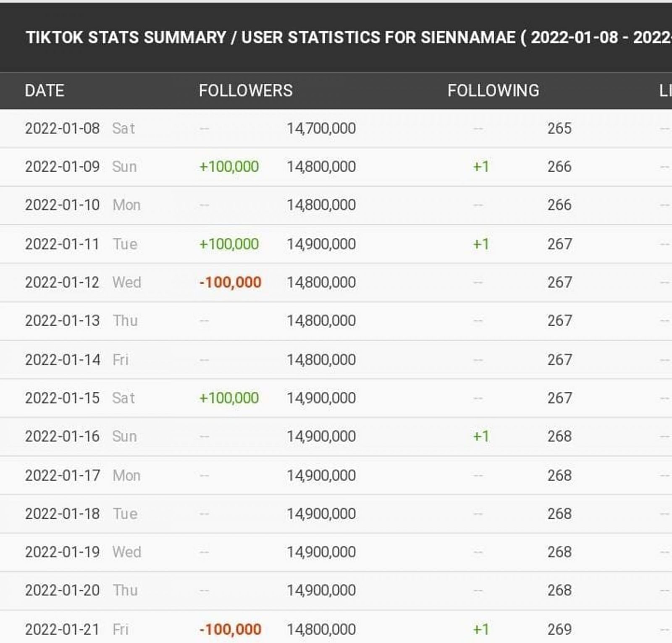
Task: Select the date 2022-01-12
Action: pos(63,282)
